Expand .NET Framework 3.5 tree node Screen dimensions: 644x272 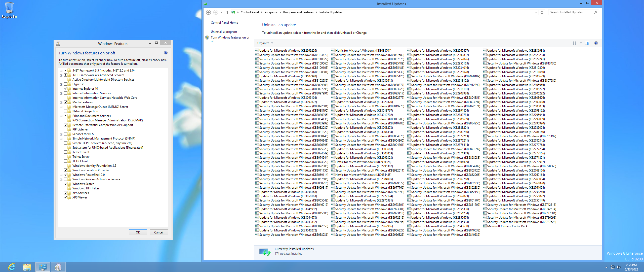pos(61,71)
